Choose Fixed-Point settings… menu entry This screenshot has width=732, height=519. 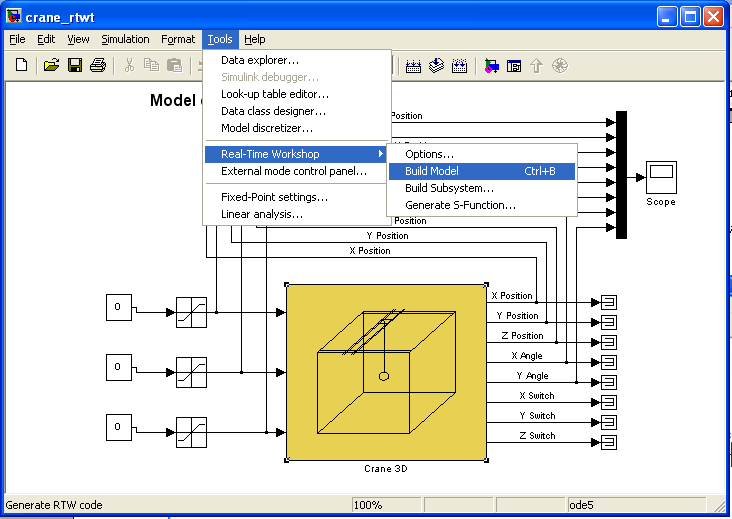(x=296, y=197)
